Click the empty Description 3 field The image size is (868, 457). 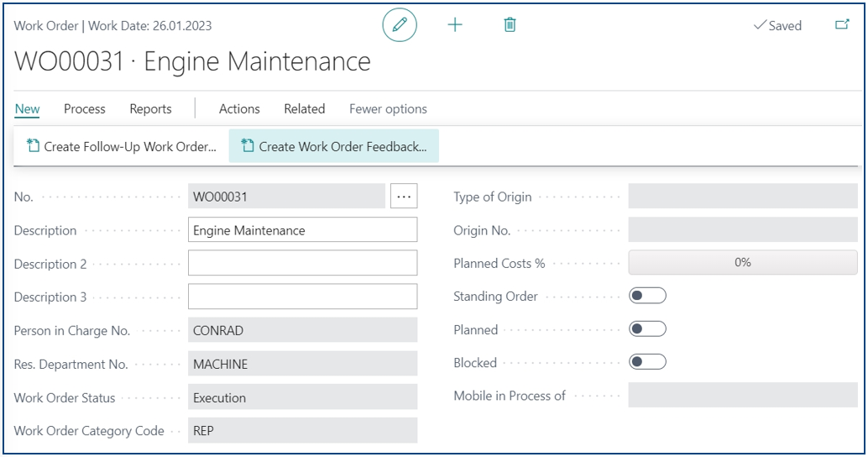[303, 297]
